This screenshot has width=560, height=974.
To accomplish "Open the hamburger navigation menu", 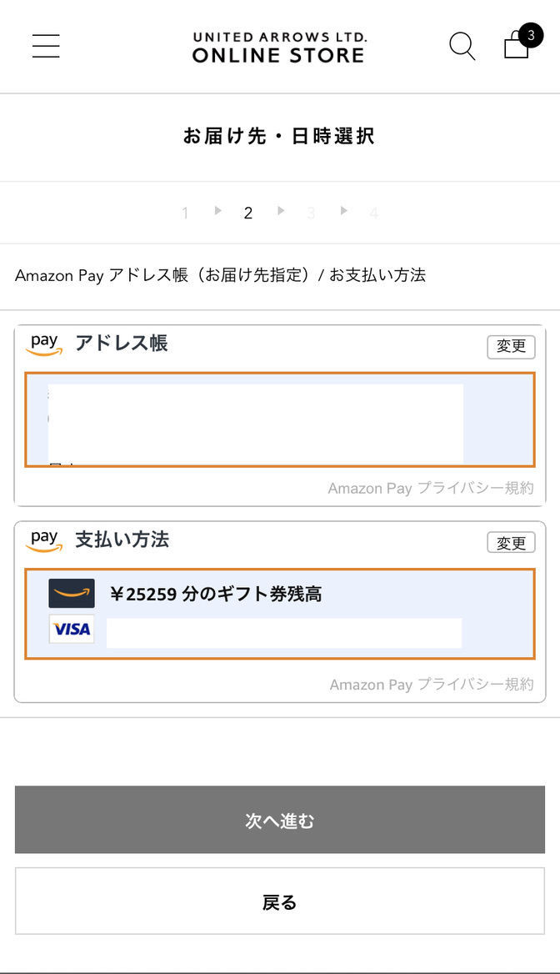I will click(x=46, y=46).
